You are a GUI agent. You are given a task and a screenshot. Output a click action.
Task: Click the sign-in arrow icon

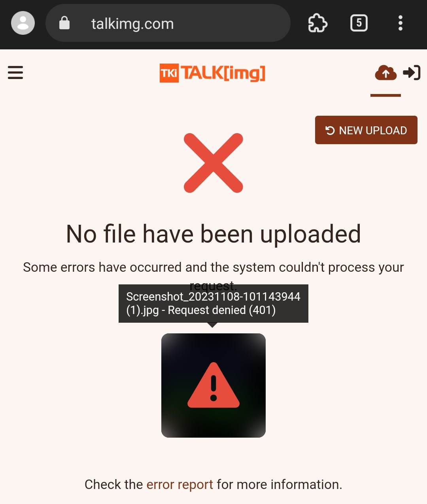pyautogui.click(x=412, y=73)
